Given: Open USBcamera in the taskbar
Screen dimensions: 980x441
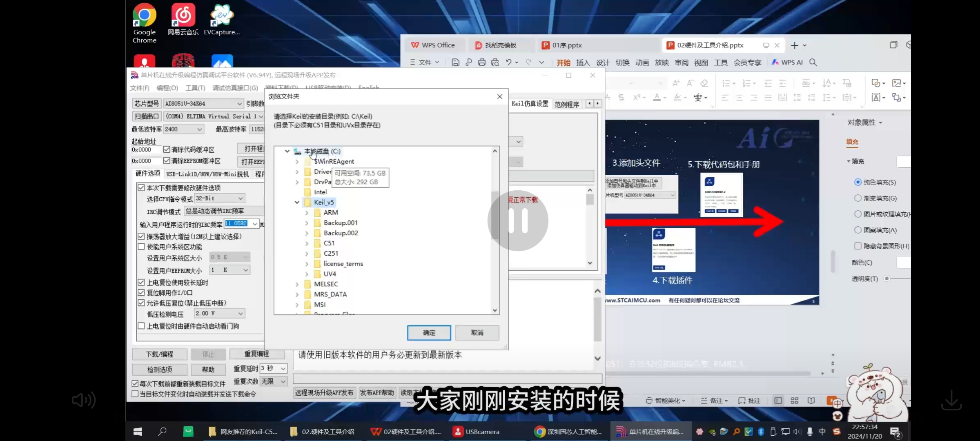Looking at the screenshot, I should click(477, 432).
